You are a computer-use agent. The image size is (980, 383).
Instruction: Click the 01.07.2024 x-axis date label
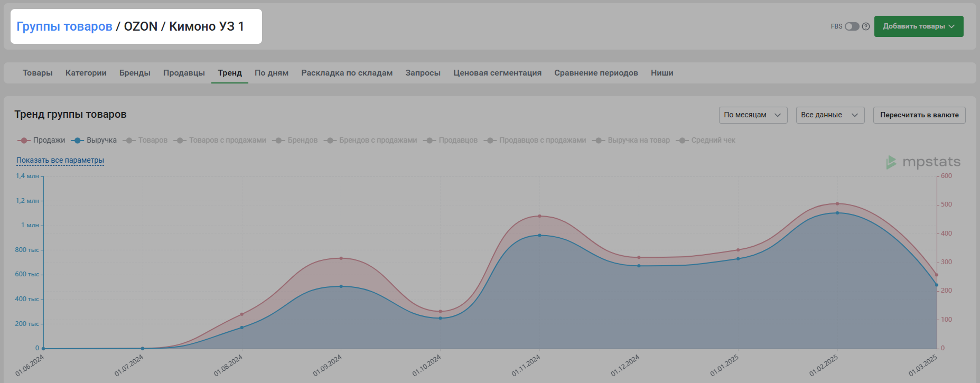(129, 366)
